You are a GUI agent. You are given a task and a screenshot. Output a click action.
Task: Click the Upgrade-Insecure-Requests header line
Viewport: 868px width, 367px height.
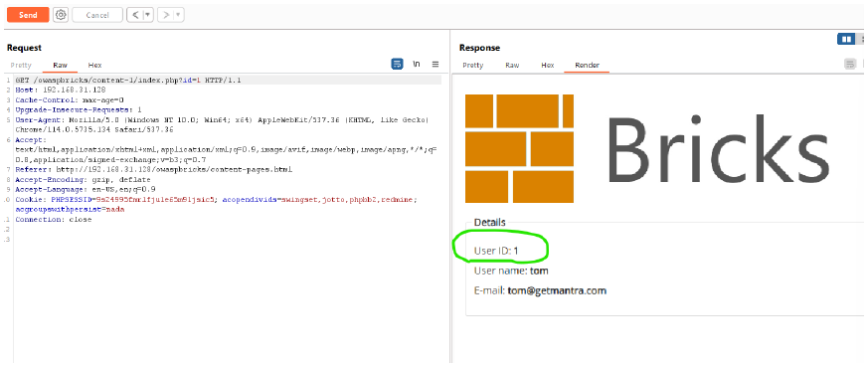79,109
